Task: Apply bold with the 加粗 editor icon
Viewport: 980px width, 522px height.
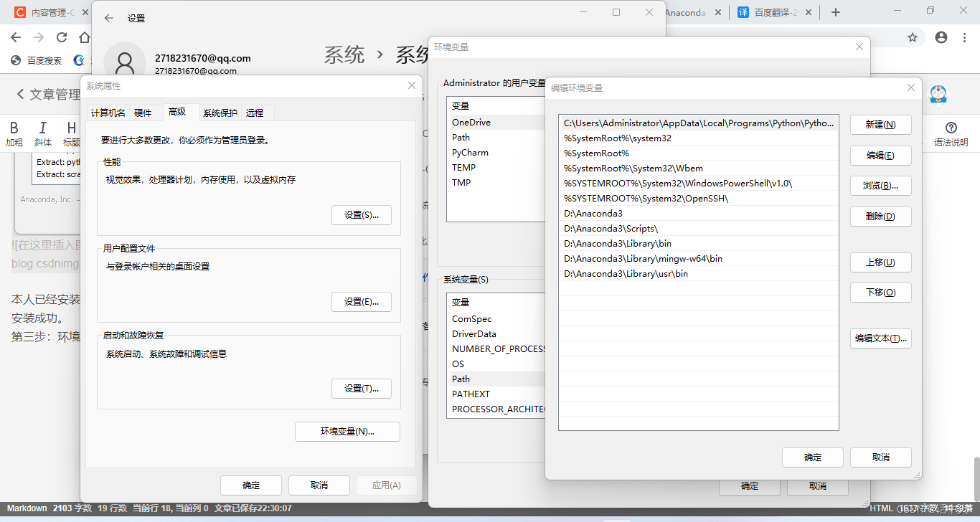Action: pos(14,134)
